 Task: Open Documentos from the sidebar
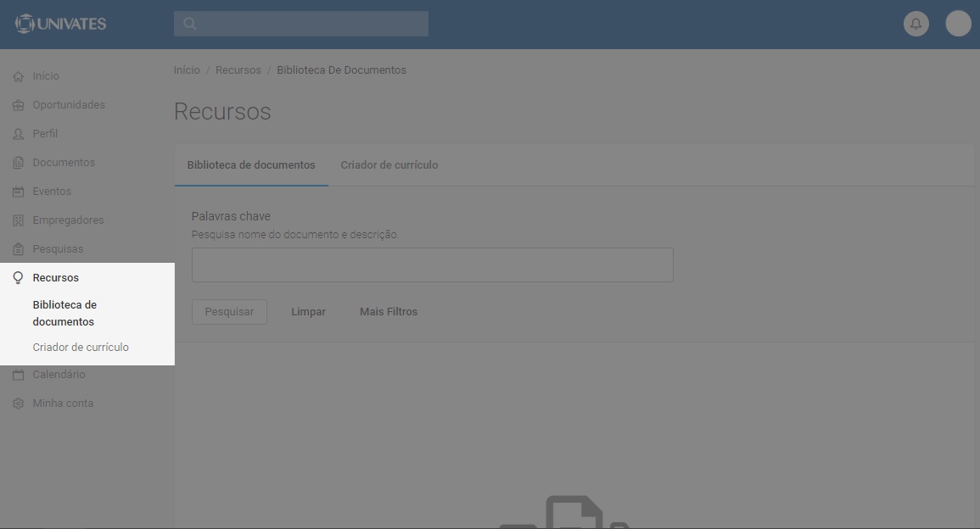tap(64, 163)
